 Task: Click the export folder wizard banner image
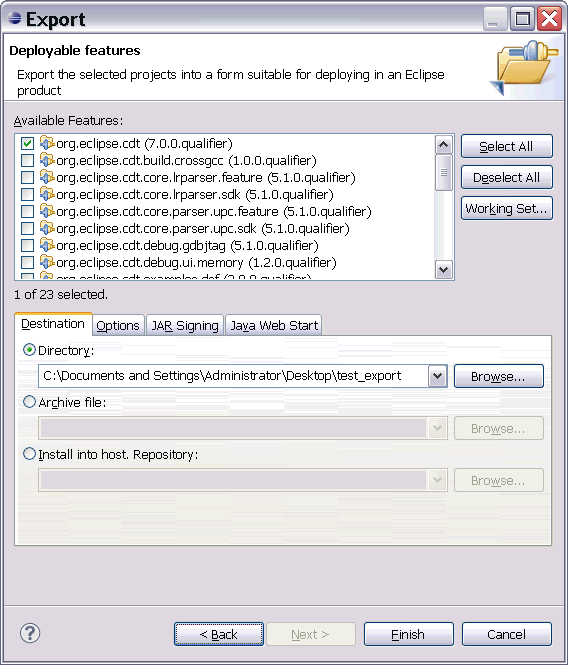click(x=524, y=68)
